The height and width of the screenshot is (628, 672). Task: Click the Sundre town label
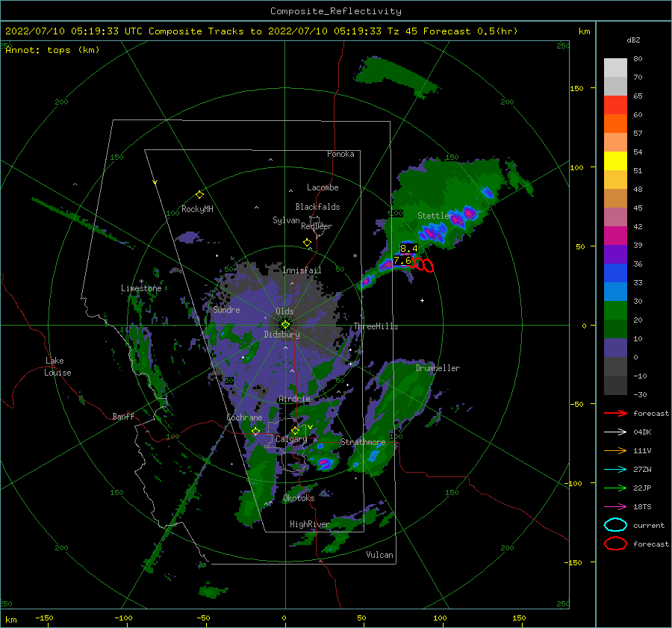pos(226,310)
